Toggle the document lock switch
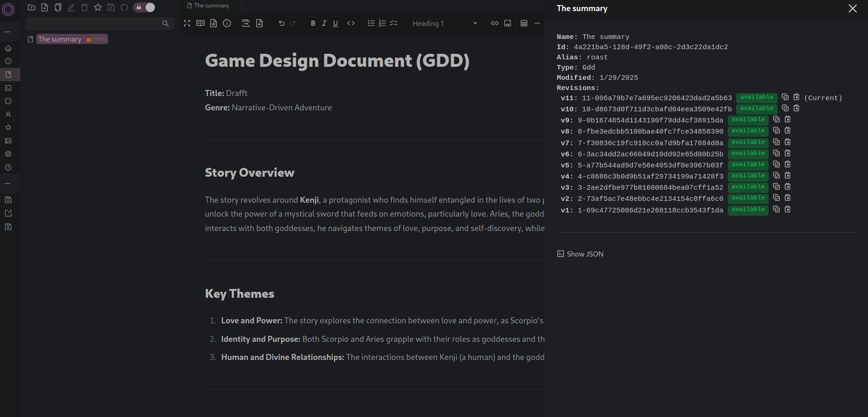This screenshot has height=417, width=868. [x=144, y=7]
